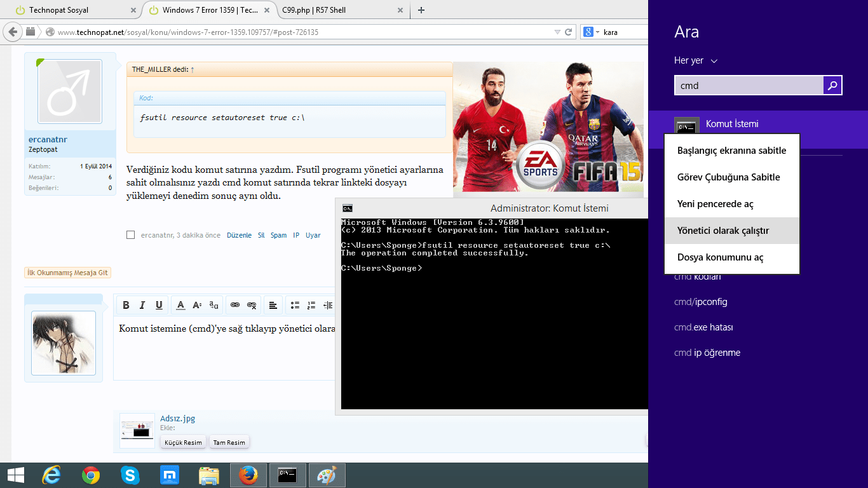Image resolution: width=868 pixels, height=488 pixels.
Task: Open the font family tool in editor
Action: tap(214, 305)
